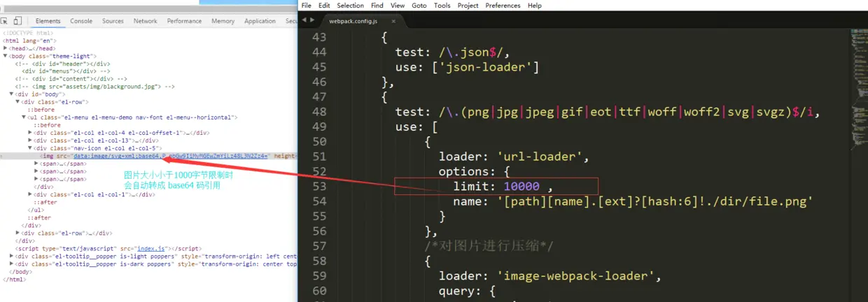This screenshot has height=302, width=868.
Task: Open the Help menu in Sublime Text
Action: pyautogui.click(x=535, y=6)
